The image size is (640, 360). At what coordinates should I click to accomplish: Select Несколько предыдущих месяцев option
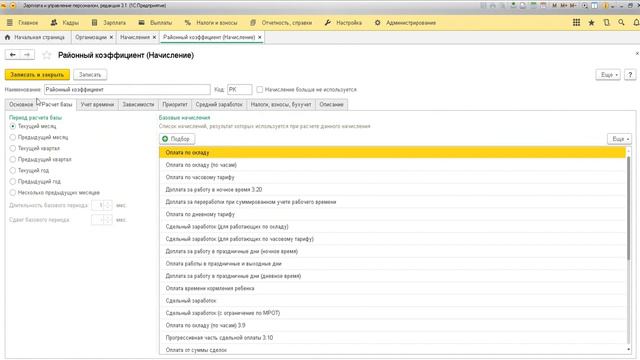pos(13,192)
